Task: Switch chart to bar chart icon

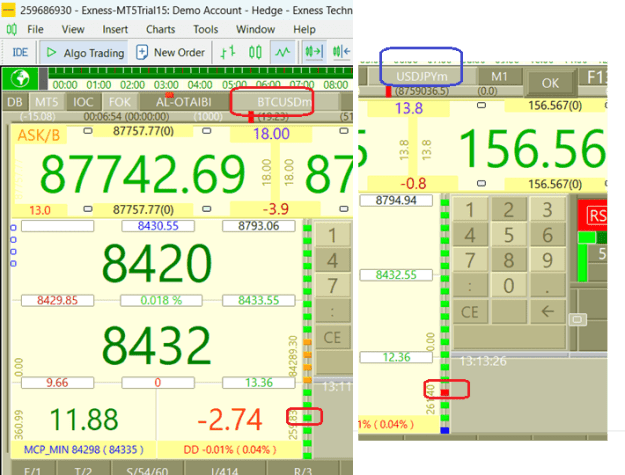Action: pos(228,52)
